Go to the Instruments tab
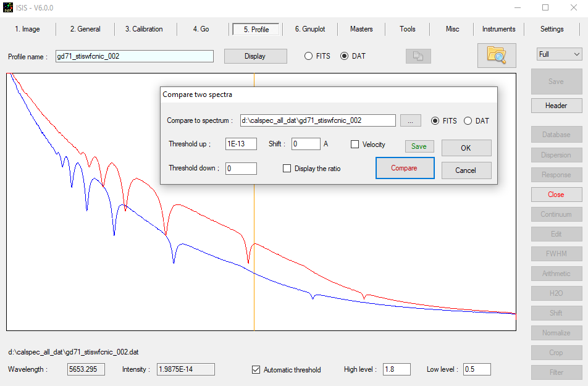Screen dimensions: 588x386 pyautogui.click(x=498, y=29)
